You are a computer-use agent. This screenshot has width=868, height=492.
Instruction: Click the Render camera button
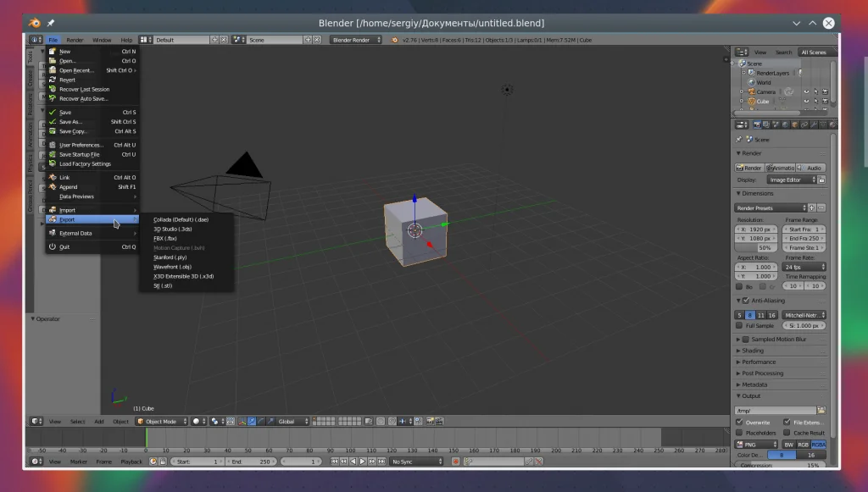pyautogui.click(x=749, y=168)
